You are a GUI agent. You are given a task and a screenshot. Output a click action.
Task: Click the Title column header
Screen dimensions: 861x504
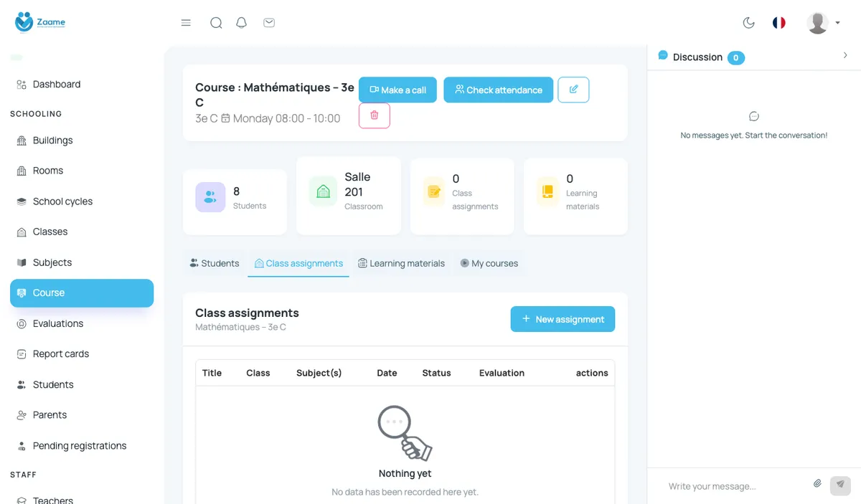(x=212, y=373)
